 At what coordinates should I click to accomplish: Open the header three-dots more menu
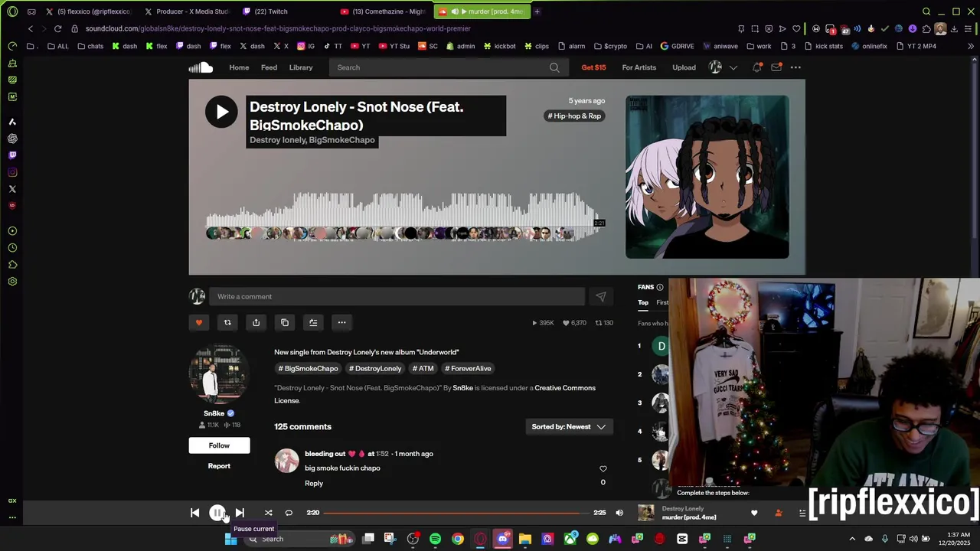click(795, 67)
